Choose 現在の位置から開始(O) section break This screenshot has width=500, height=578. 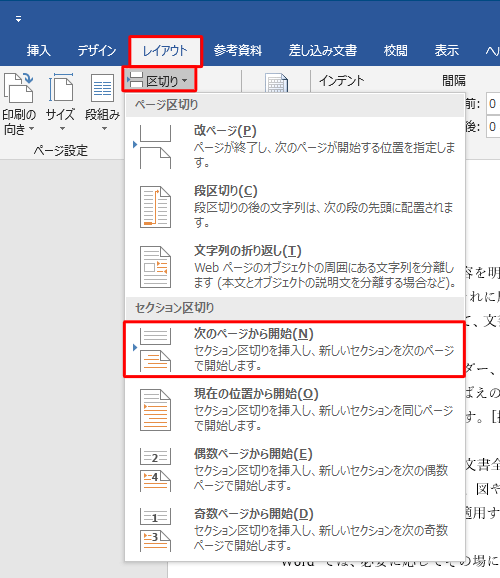pos(295,410)
